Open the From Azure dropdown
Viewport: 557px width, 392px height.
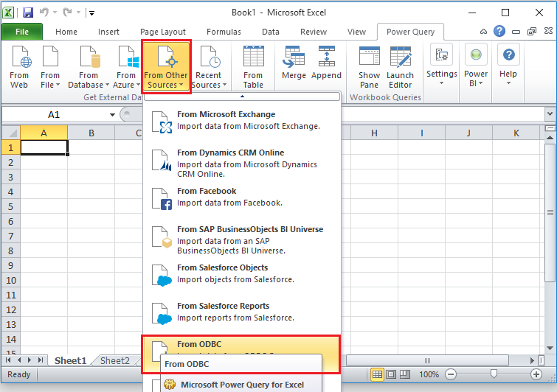pyautogui.click(x=126, y=67)
